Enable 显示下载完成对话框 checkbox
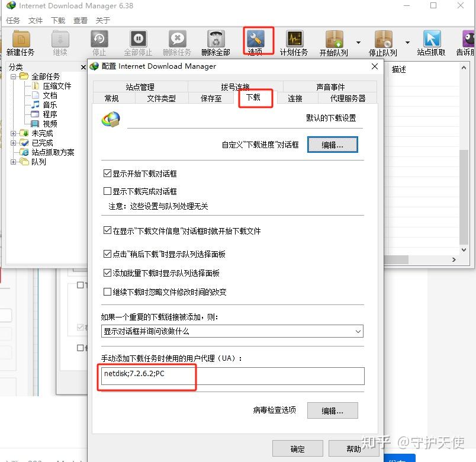 pyautogui.click(x=107, y=191)
